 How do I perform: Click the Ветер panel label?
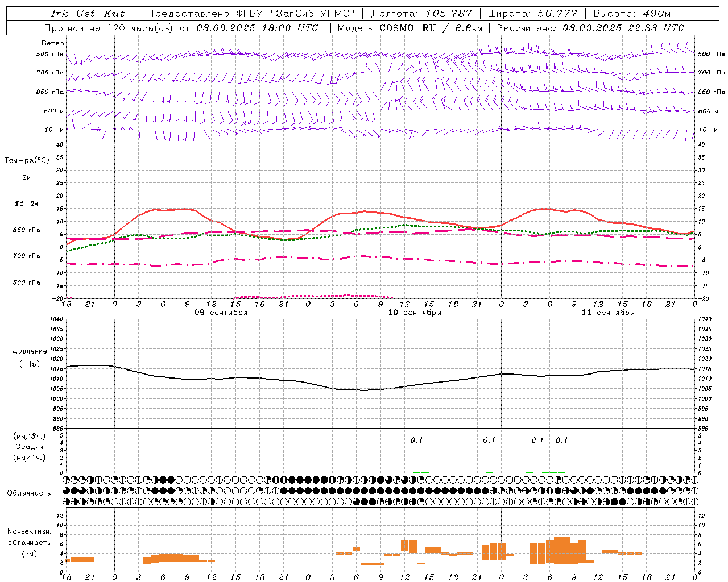pos(53,43)
